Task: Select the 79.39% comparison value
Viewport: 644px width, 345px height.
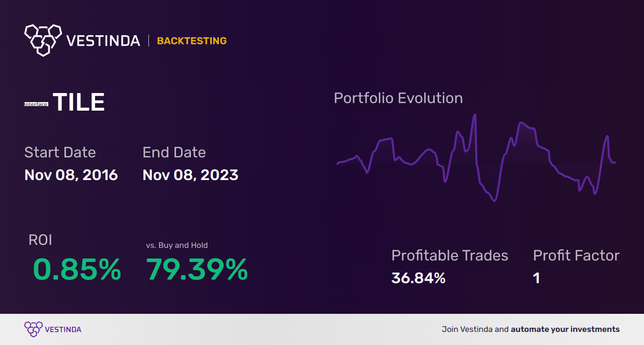Action: (x=197, y=270)
